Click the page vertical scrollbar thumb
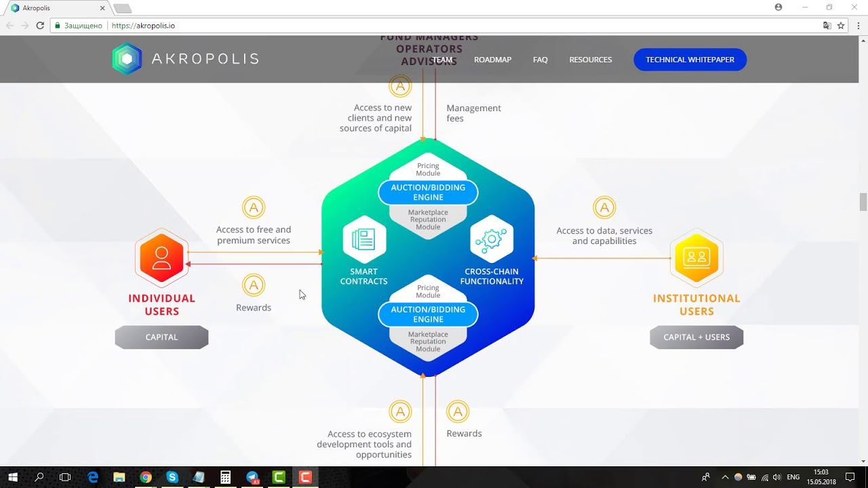 click(863, 203)
